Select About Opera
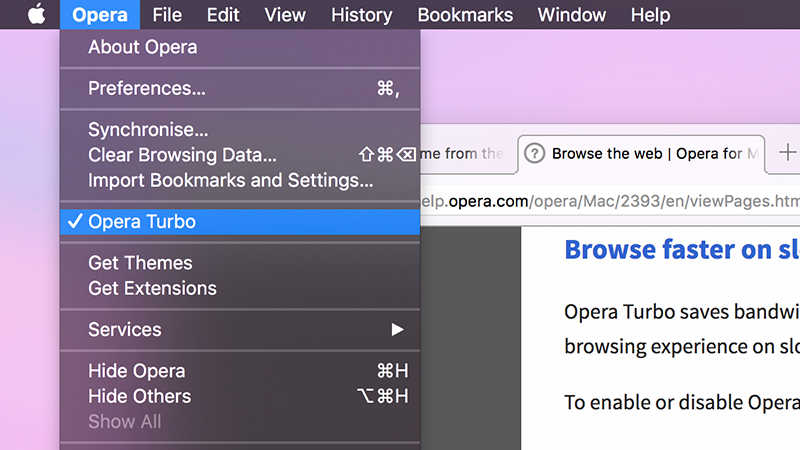This screenshot has width=800, height=450. pyautogui.click(x=240, y=47)
